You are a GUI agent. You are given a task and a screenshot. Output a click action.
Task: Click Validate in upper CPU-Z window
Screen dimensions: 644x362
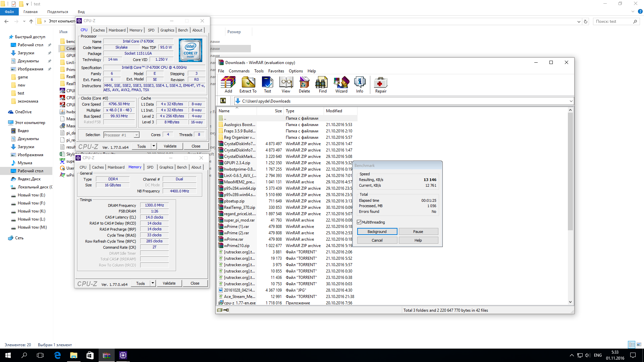[170, 146]
